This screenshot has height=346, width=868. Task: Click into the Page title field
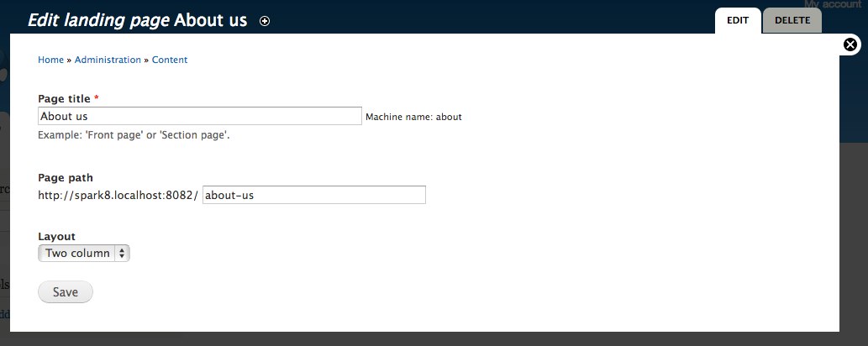tap(200, 116)
